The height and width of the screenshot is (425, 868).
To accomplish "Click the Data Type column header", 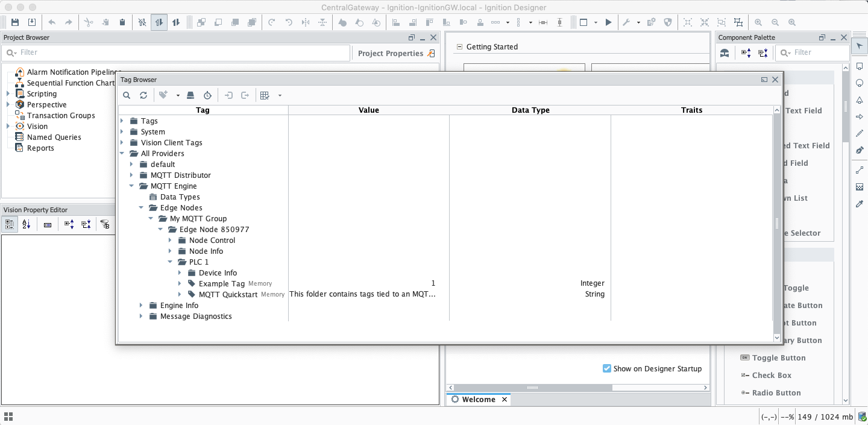I will (x=530, y=110).
